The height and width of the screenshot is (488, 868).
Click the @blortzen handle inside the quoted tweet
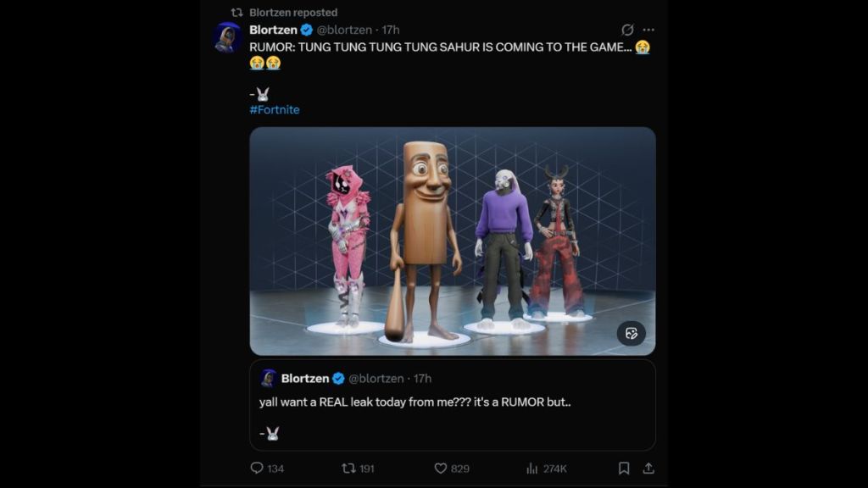(376, 378)
